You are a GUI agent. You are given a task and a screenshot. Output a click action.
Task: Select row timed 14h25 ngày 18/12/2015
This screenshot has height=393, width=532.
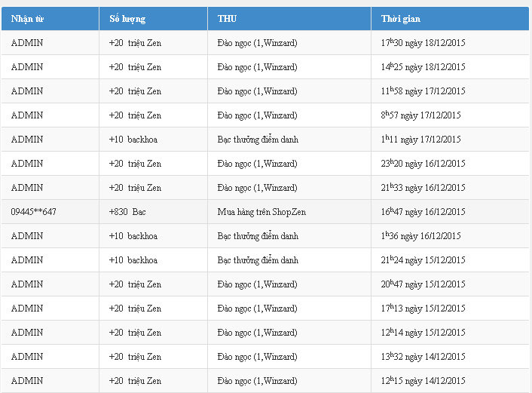pyautogui.click(x=423, y=67)
